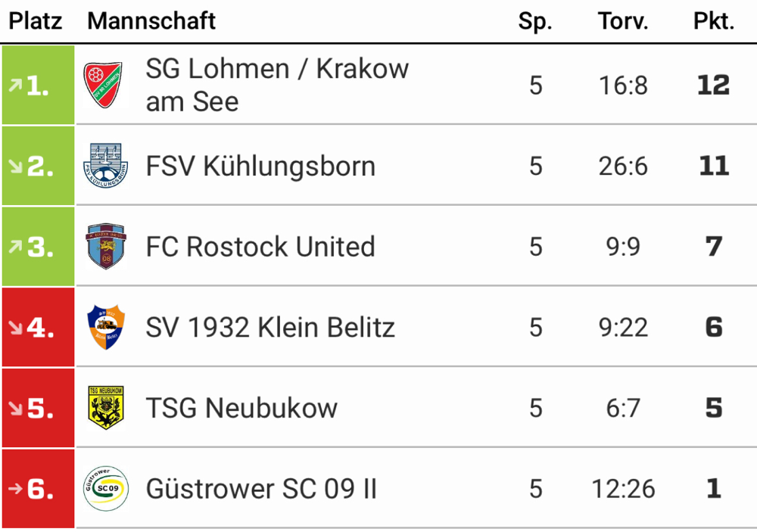The width and height of the screenshot is (757, 532).
Task: Open the FSV Kühlungsborn team page
Action: 260,166
